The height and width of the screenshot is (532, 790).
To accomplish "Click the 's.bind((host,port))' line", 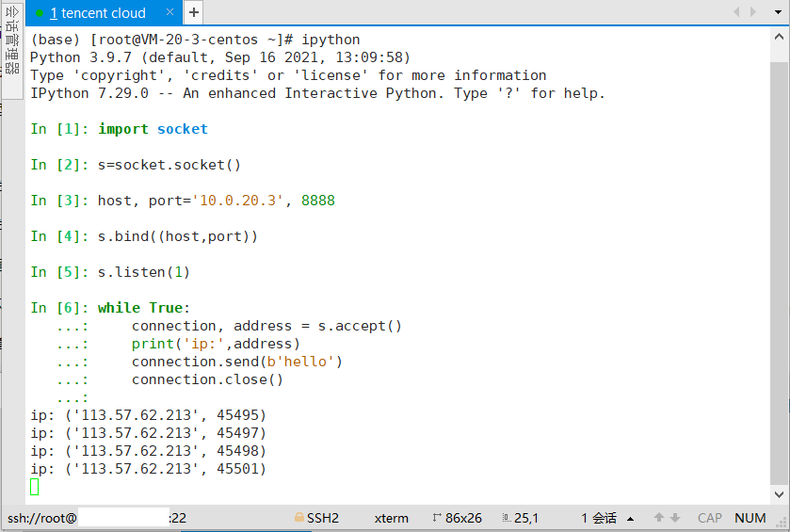I will 178,236.
